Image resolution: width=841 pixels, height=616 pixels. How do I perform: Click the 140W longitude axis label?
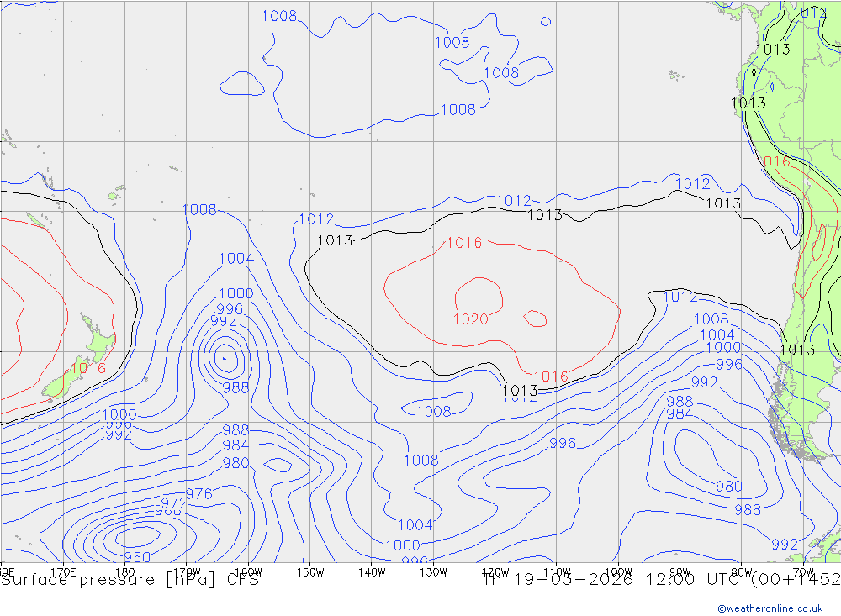point(372,572)
